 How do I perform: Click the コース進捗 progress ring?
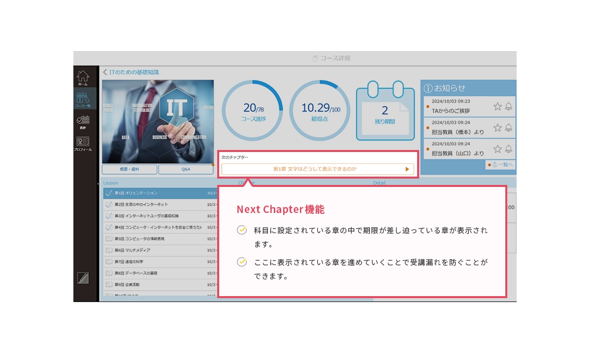(x=252, y=111)
